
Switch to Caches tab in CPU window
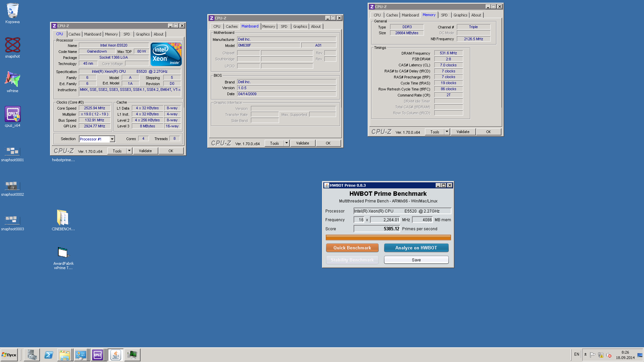74,34
